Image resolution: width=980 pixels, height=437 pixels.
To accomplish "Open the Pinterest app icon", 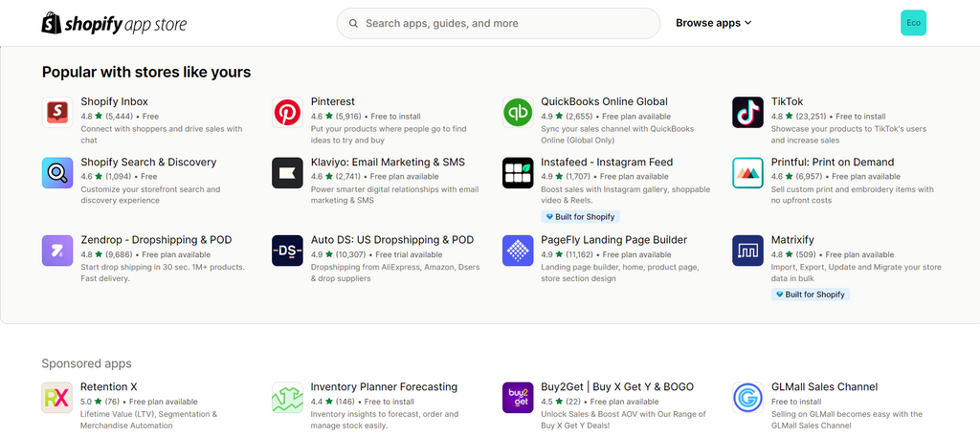I will pyautogui.click(x=287, y=113).
